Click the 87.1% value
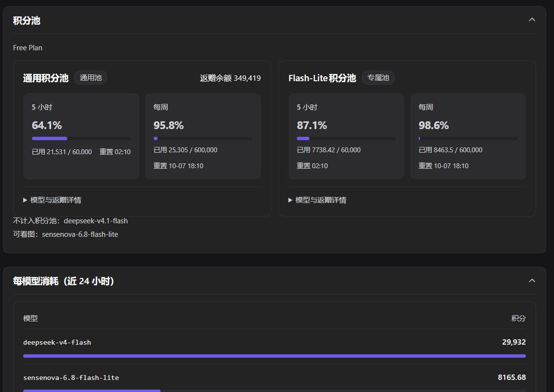 click(x=312, y=125)
